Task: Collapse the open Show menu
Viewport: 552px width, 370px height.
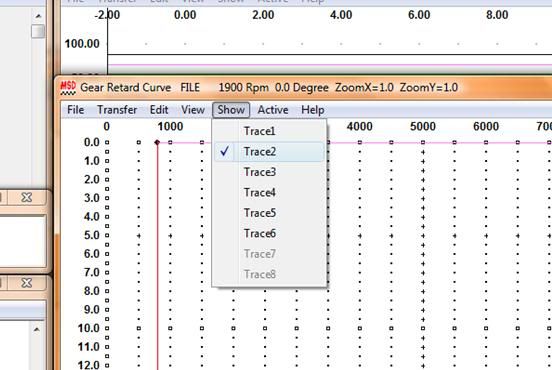Action: point(231,110)
